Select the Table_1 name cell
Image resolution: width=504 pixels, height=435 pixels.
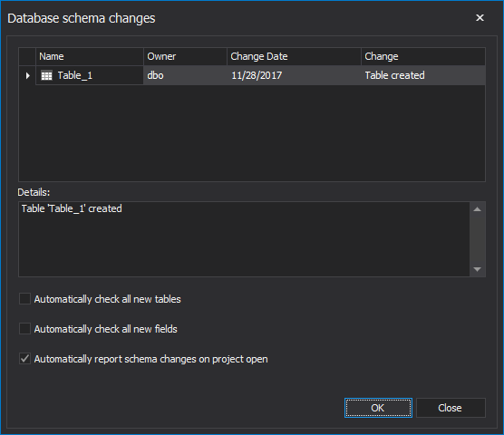(90, 75)
